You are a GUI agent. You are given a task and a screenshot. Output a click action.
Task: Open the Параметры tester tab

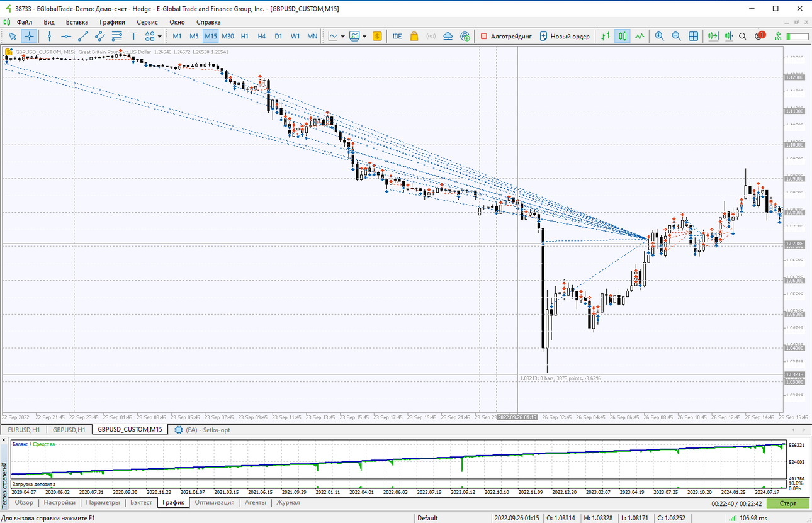[x=103, y=503]
